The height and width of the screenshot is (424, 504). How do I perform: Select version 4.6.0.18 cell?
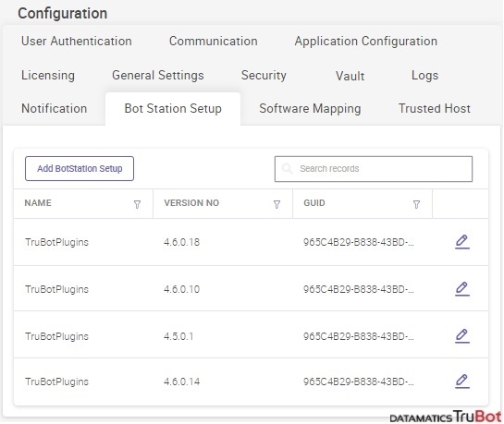pyautogui.click(x=181, y=242)
